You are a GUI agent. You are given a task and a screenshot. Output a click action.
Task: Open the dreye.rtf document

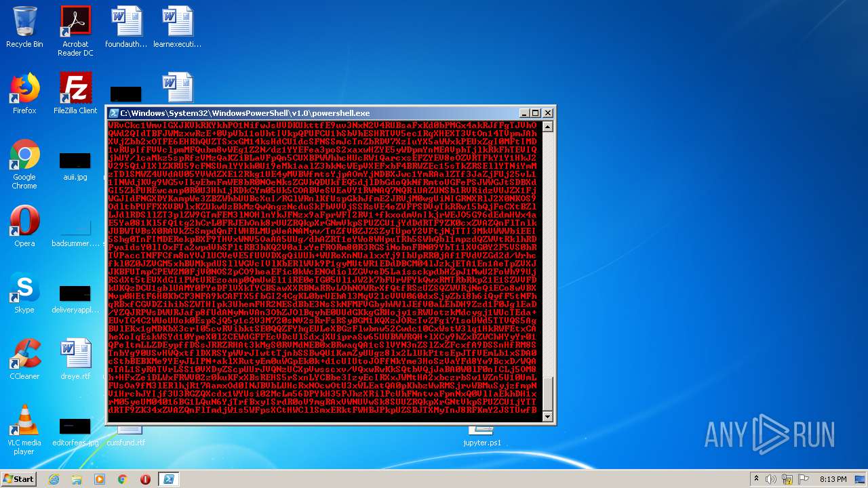[75, 359]
